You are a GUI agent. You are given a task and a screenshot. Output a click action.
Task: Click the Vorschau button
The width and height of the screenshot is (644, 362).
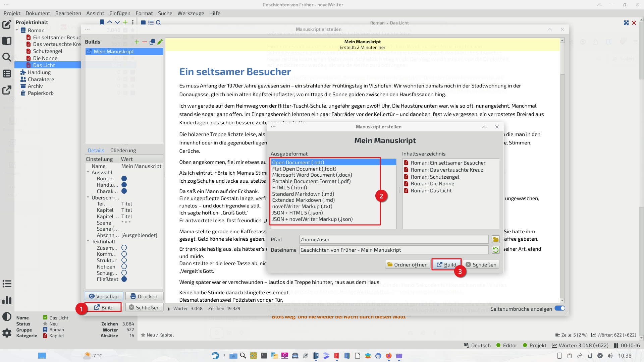pyautogui.click(x=104, y=296)
